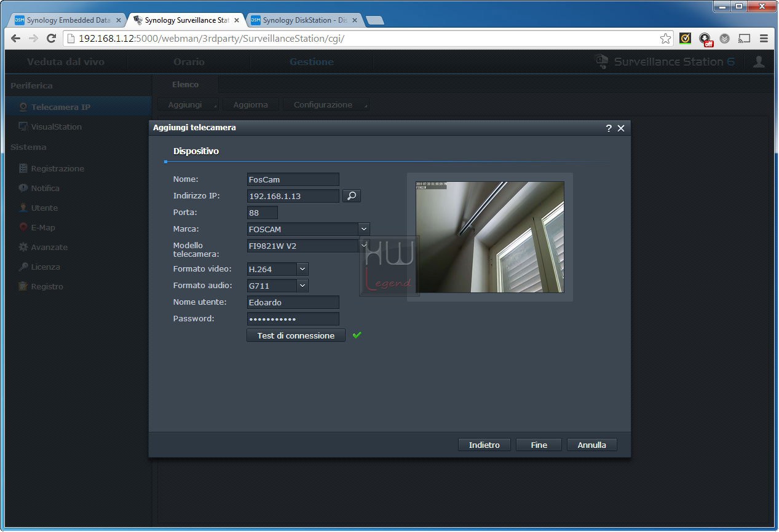This screenshot has height=532, width=779.
Task: Click the camera preview thumbnail
Action: pos(490,237)
